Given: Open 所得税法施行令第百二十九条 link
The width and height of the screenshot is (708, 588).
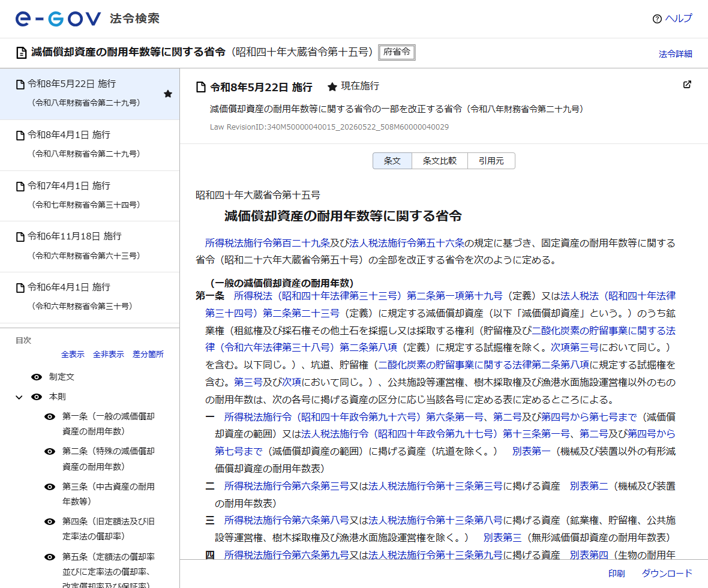Looking at the screenshot, I should (x=268, y=244).
